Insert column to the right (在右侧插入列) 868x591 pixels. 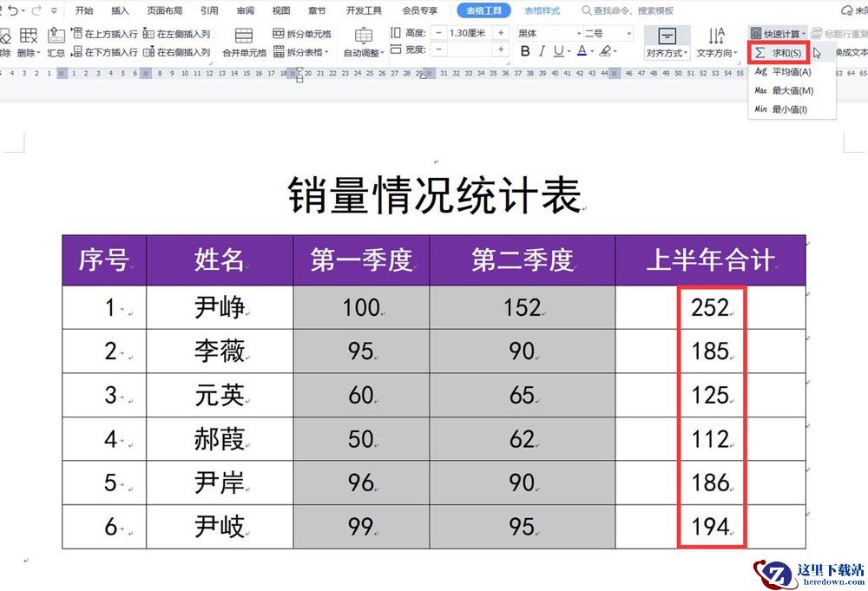coord(177,52)
